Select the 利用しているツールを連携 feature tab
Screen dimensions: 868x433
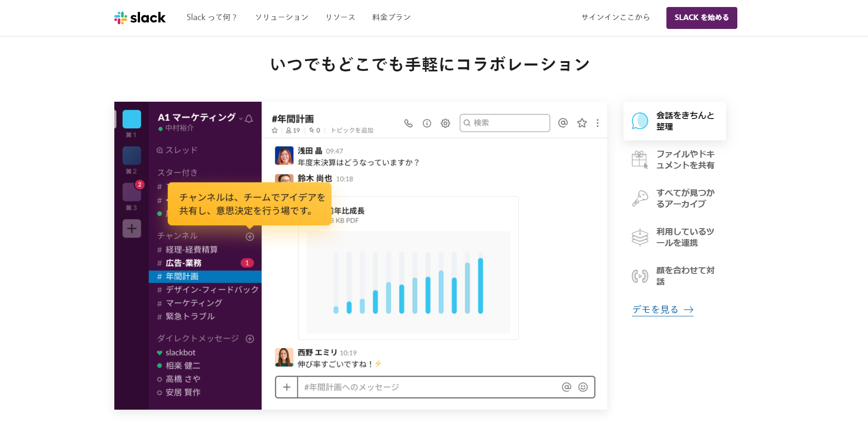pyautogui.click(x=674, y=237)
